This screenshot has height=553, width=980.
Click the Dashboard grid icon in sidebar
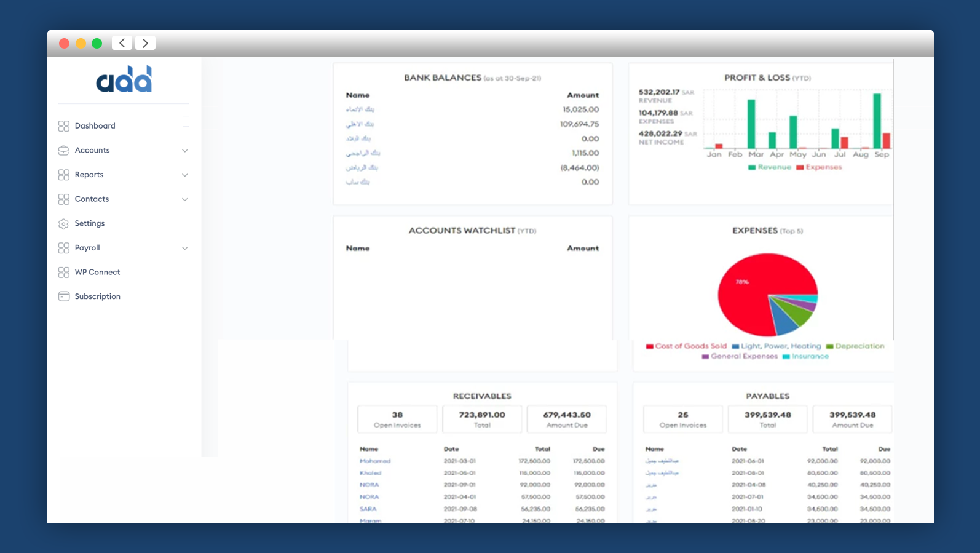pos(63,126)
